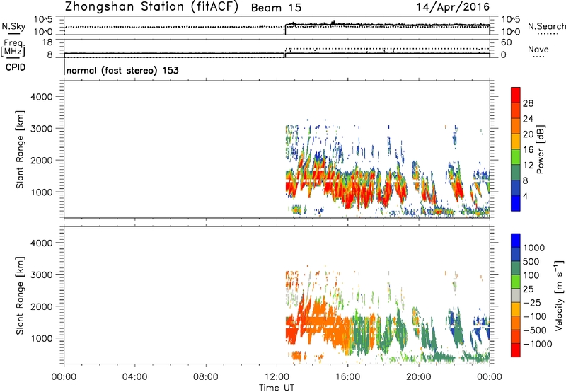Click the blue top swatch of Velocity colorbar
Viewport: 566px width, 392px height.
point(516,241)
